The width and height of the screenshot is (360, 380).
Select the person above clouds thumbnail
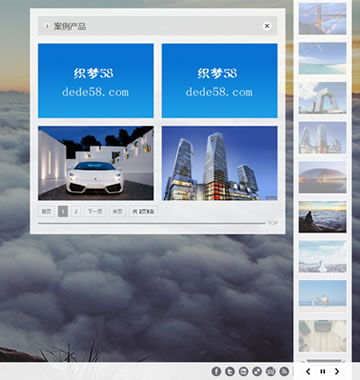point(322,217)
